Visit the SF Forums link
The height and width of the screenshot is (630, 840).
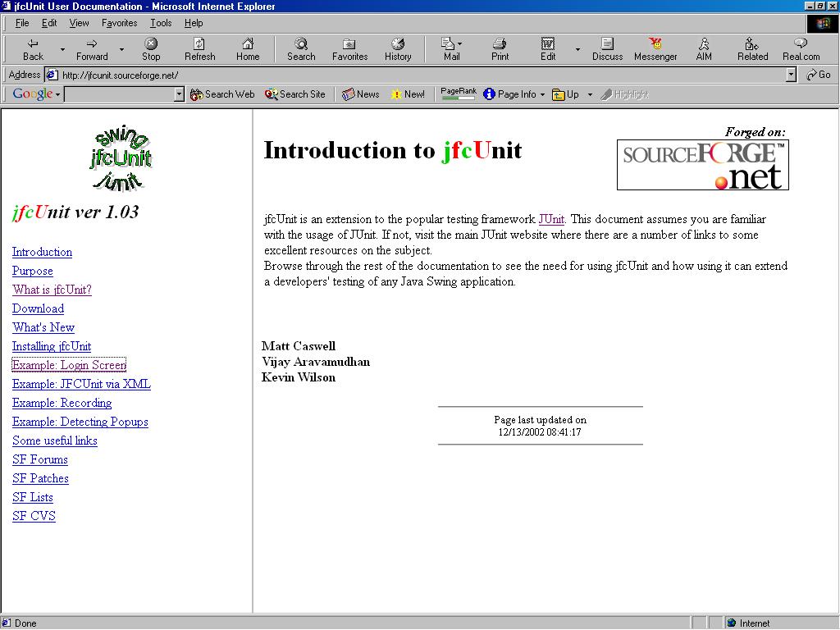[40, 459]
